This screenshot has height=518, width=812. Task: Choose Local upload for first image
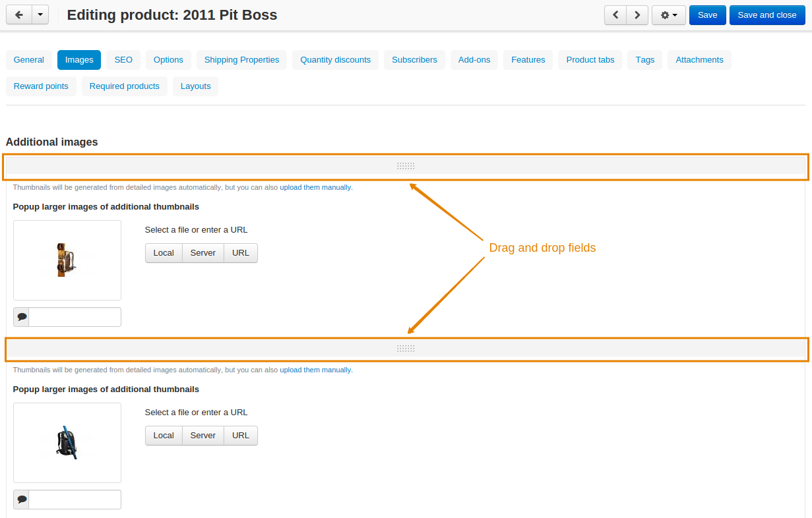click(x=164, y=253)
